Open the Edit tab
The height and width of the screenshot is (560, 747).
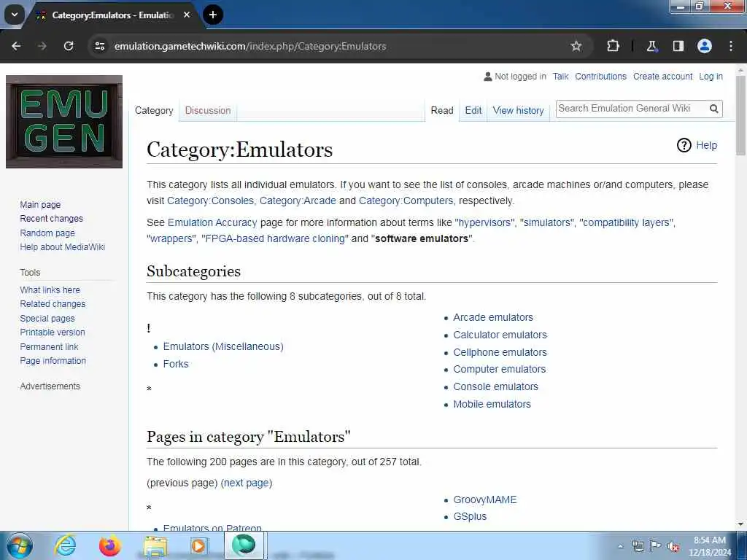[473, 111]
